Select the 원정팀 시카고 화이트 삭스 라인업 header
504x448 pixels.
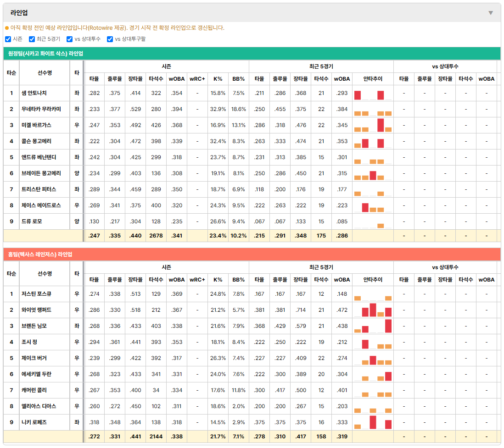[x=252, y=54]
